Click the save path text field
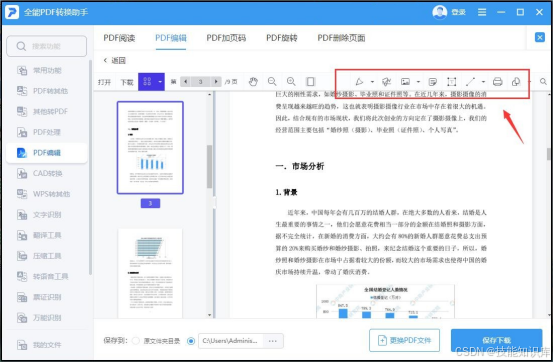Screen dimensions: 554x363 coord(231,341)
